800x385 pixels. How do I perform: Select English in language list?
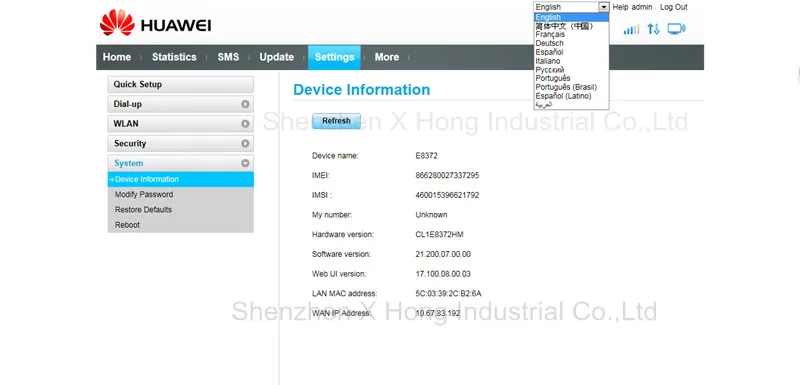(x=571, y=17)
